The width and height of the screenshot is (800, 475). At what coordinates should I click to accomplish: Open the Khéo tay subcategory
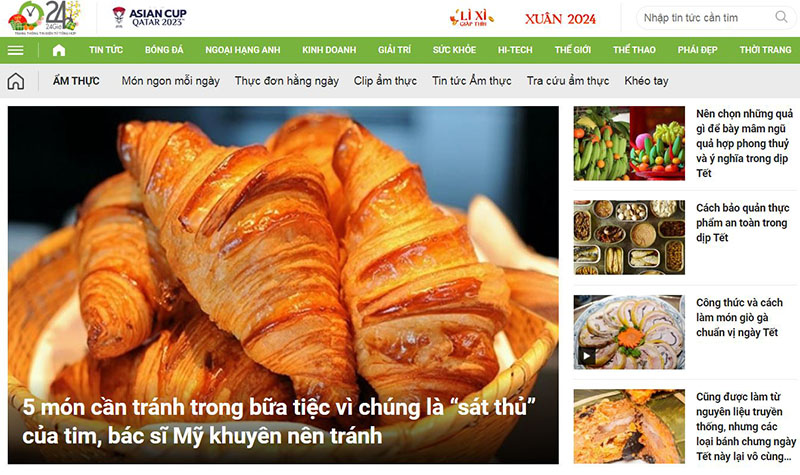point(646,81)
